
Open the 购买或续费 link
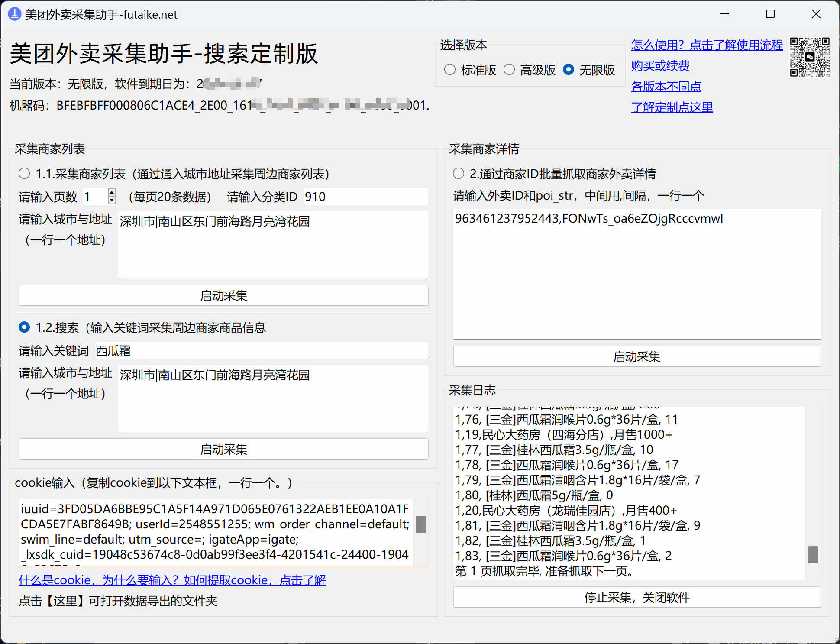pyautogui.click(x=660, y=65)
